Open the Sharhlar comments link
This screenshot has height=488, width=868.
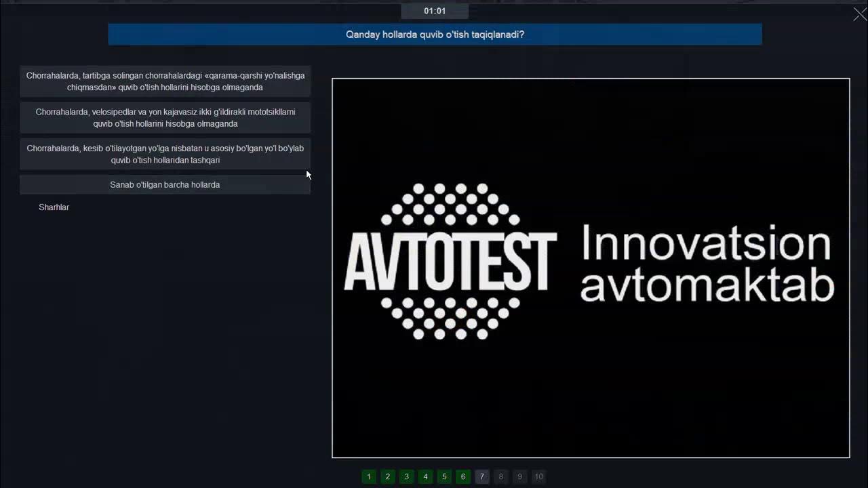point(54,207)
